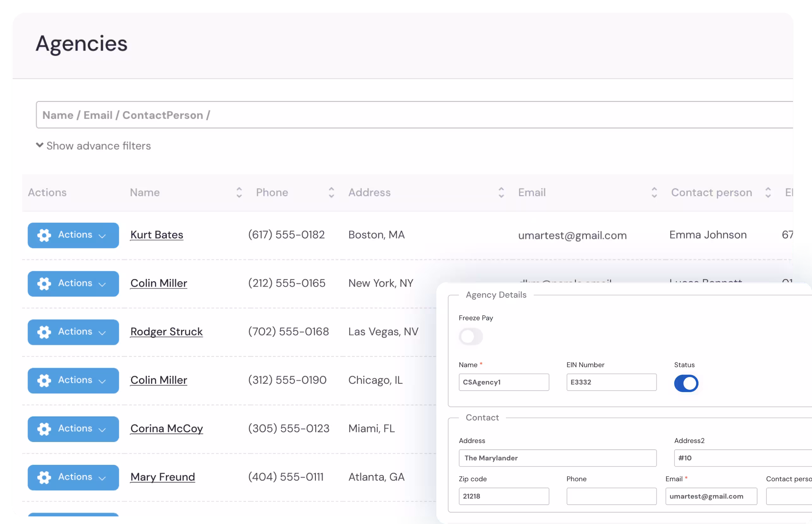The height and width of the screenshot is (524, 812).
Task: Open Actions menu for Chicago, IL row
Action: (73, 380)
